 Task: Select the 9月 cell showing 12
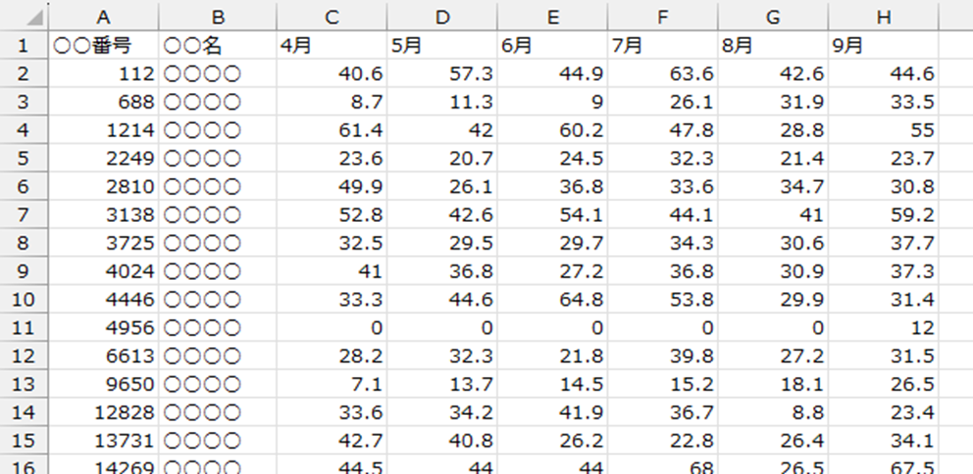click(883, 327)
